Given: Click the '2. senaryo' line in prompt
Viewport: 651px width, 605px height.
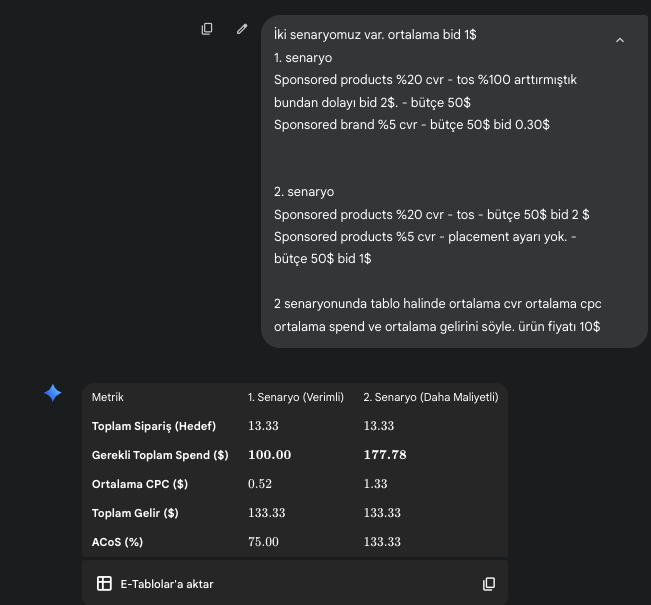Looking at the screenshot, I should [x=304, y=192].
